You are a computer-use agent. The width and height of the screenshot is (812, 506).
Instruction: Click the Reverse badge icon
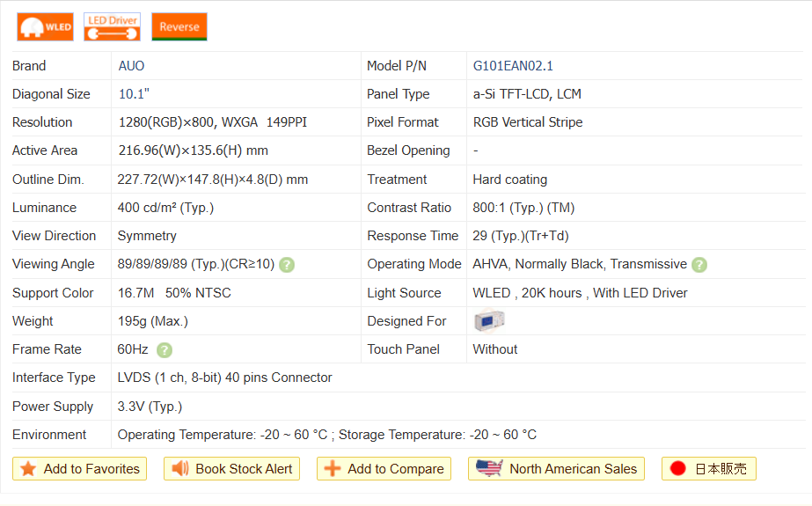(x=179, y=27)
